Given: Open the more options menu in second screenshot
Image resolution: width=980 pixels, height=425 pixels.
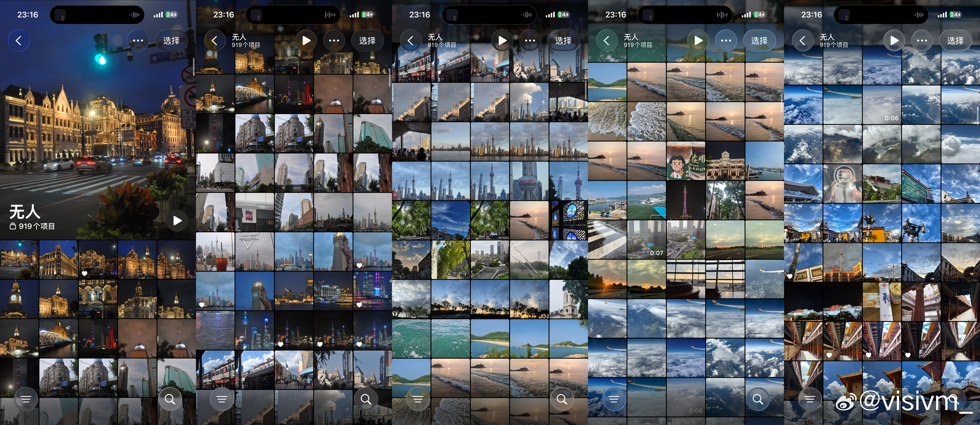Looking at the screenshot, I should pos(334,40).
